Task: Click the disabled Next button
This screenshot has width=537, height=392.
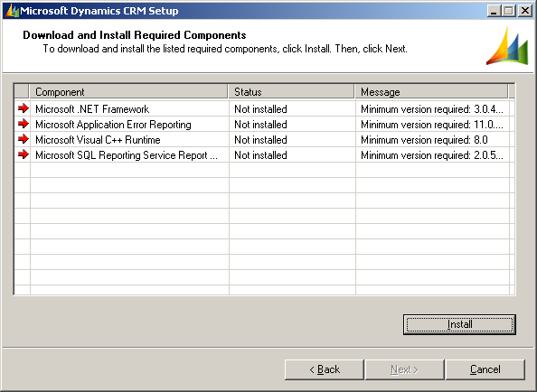Action: point(404,369)
